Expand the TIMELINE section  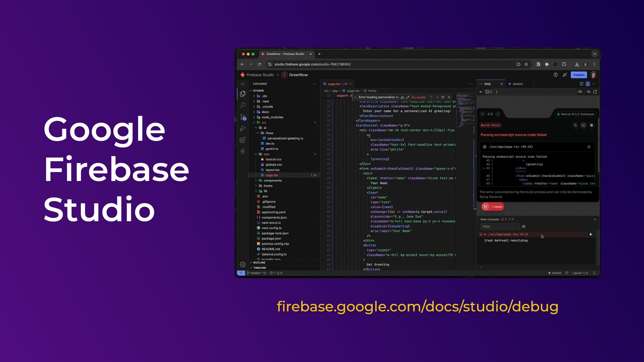259,268
